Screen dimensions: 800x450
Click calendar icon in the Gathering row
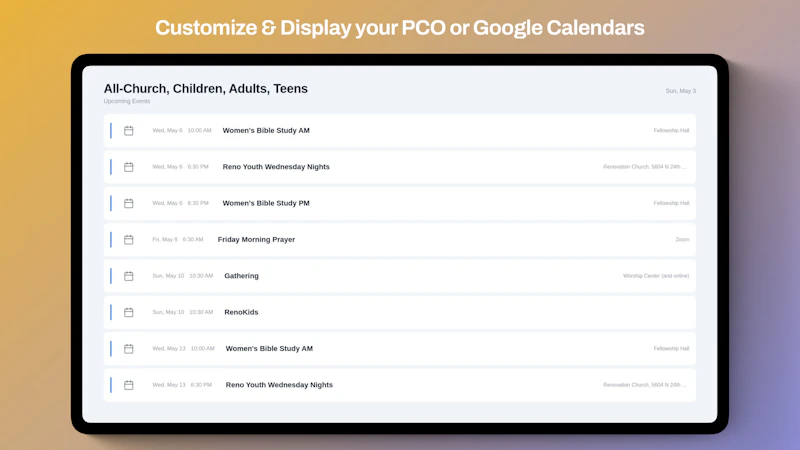click(129, 276)
